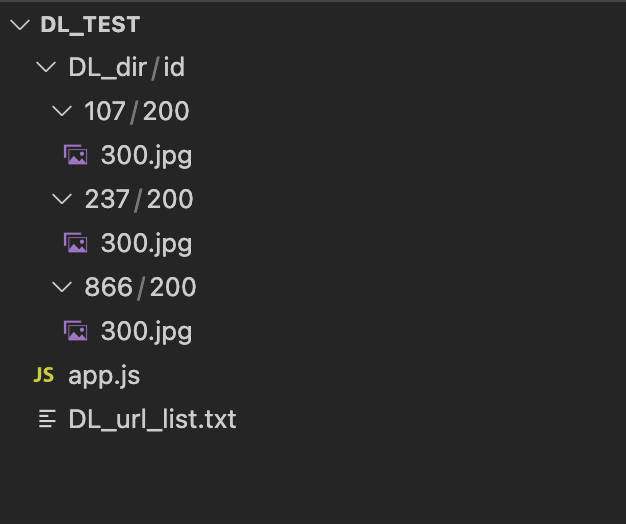Open the app.js file name

pos(104,376)
